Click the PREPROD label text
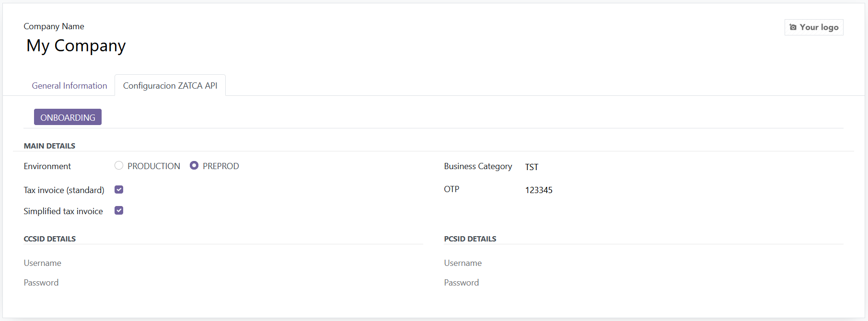The image size is (868, 321). pos(220,166)
